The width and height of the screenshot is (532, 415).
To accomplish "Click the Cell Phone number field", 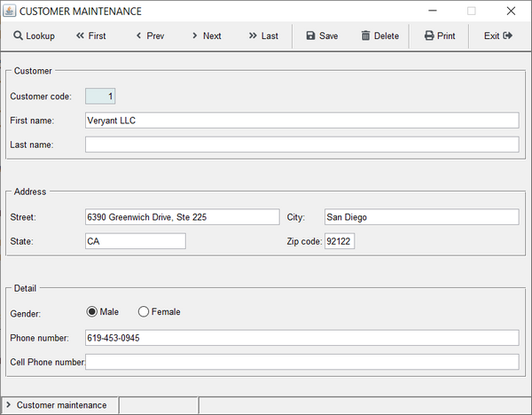I will (x=301, y=362).
